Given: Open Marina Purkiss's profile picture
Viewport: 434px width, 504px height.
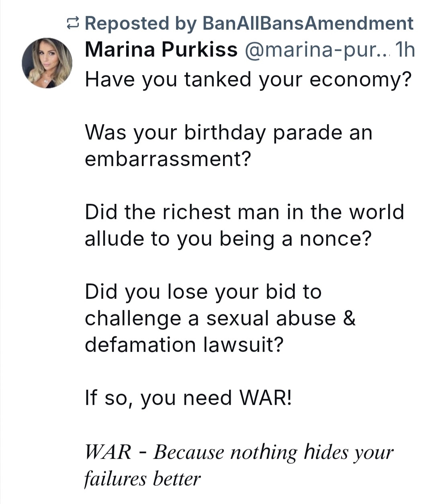Looking at the screenshot, I should [x=47, y=63].
